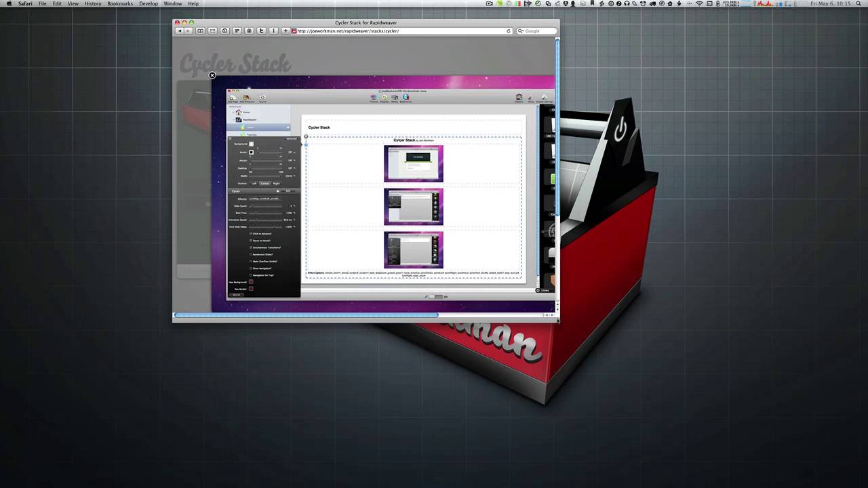Set position to Center
The image size is (868, 488).
click(x=265, y=184)
